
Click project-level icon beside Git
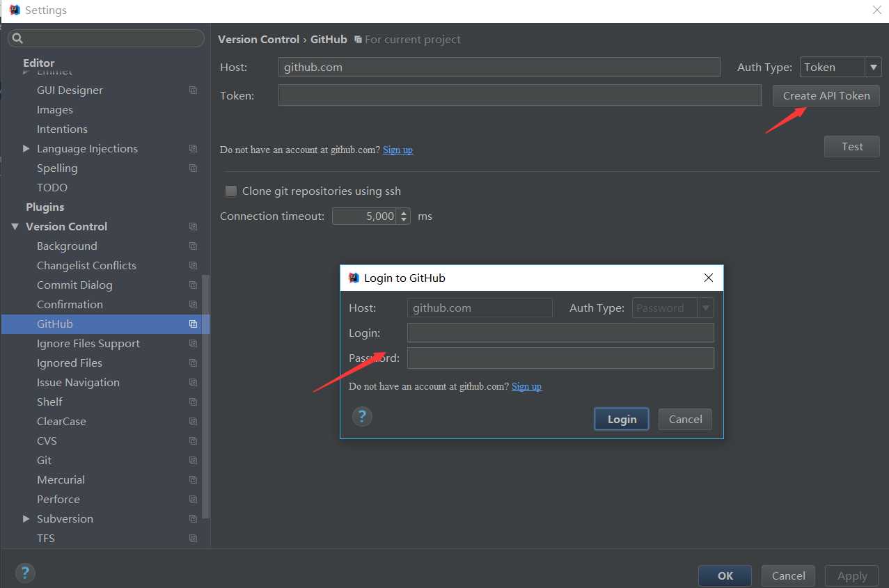click(193, 461)
